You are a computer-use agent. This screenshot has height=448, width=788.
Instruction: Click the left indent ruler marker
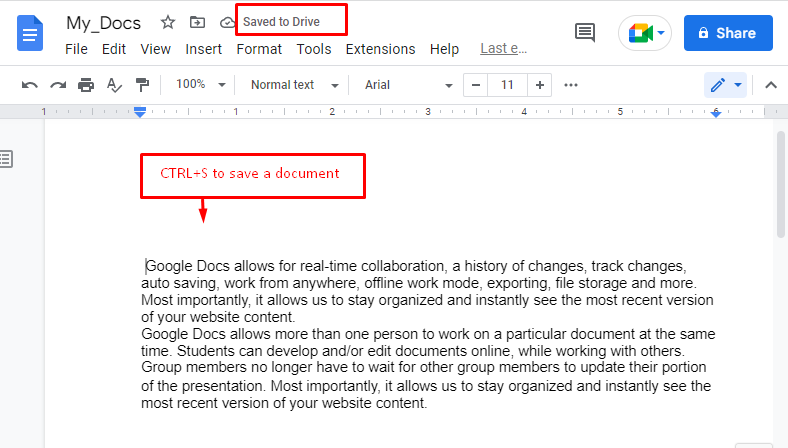(140, 112)
